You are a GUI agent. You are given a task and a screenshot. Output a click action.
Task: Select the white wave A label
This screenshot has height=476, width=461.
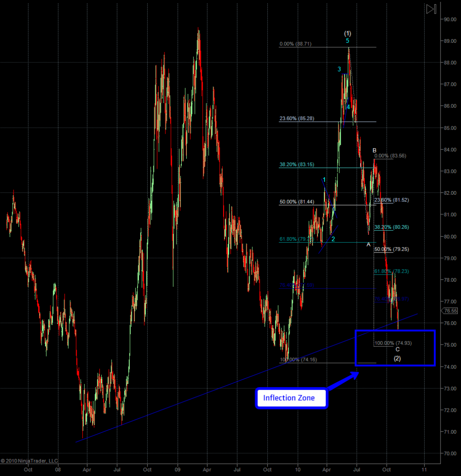coord(369,245)
